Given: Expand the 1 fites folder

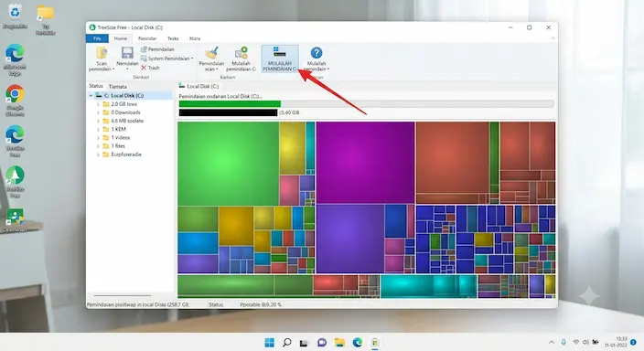Looking at the screenshot, I should click(98, 146).
